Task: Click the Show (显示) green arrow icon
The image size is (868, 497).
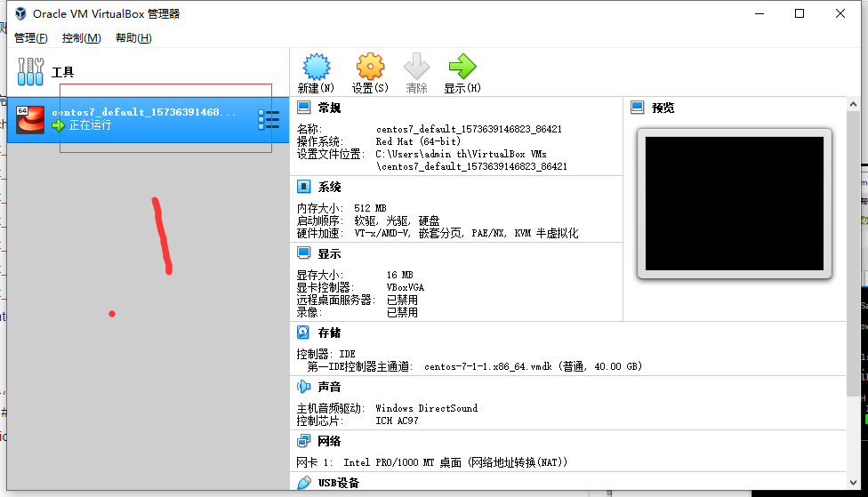Action: click(462, 67)
